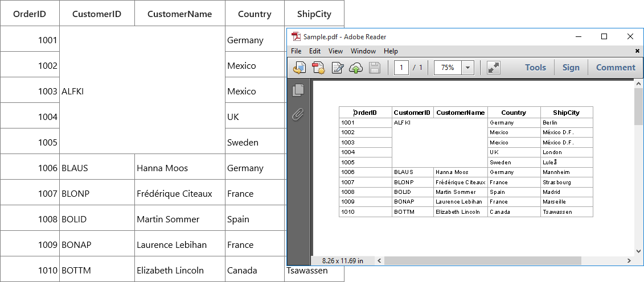Click Marseille in the PDF table

[x=554, y=202]
